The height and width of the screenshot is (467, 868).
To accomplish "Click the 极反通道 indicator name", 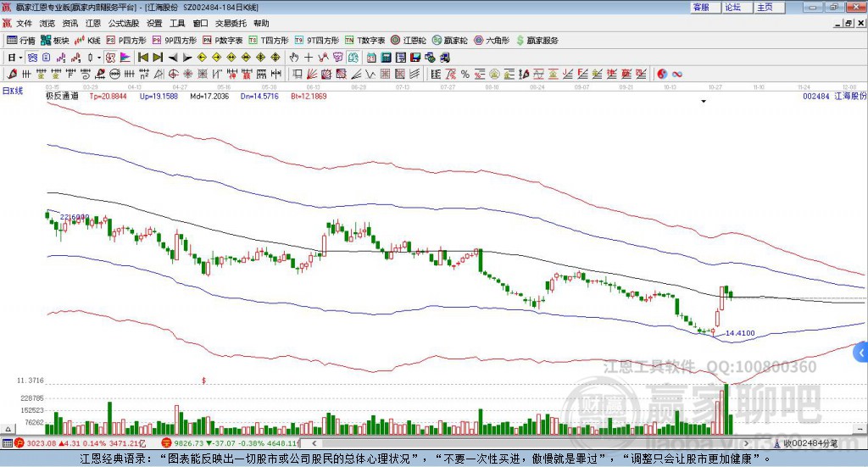I will coord(62,96).
